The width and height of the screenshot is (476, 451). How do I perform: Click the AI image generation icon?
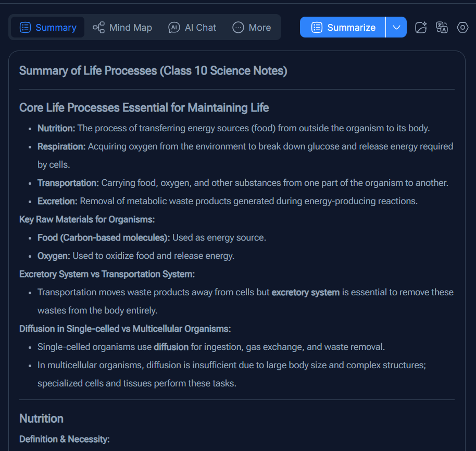coord(421,27)
